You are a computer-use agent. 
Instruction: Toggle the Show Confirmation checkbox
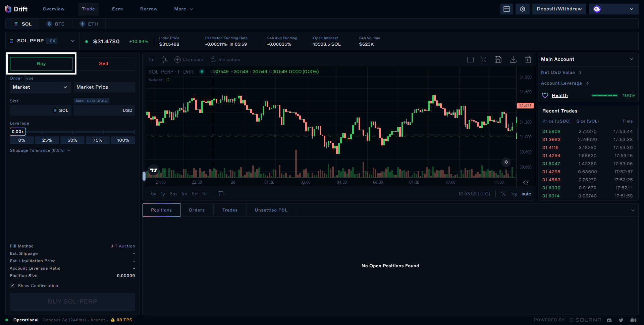[12, 285]
